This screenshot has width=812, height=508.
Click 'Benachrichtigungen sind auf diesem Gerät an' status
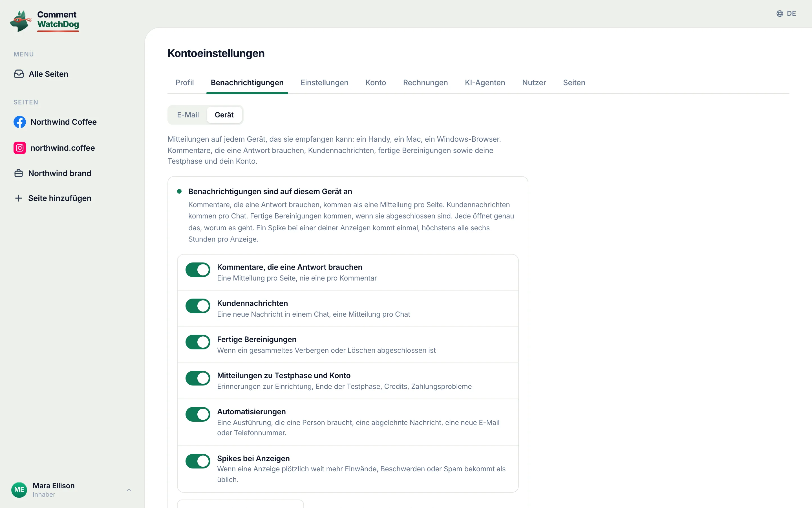[x=270, y=192]
